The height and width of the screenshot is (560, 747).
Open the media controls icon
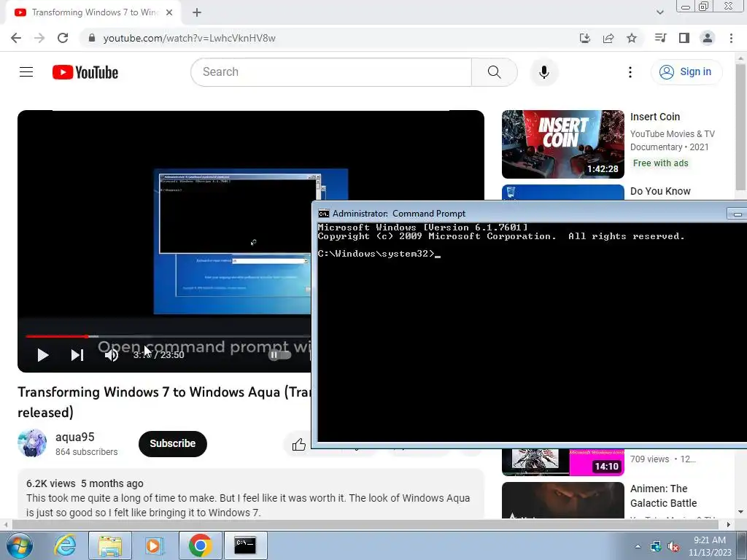tap(660, 38)
